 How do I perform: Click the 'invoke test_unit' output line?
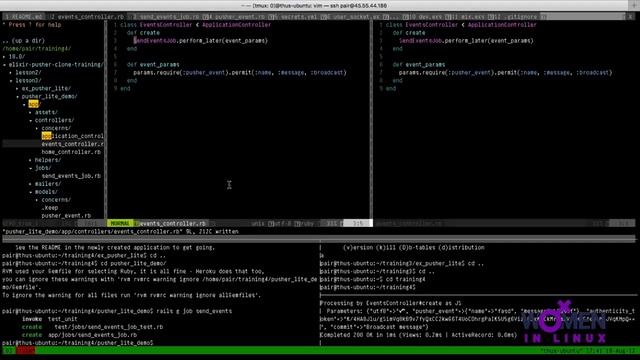click(x=50, y=319)
